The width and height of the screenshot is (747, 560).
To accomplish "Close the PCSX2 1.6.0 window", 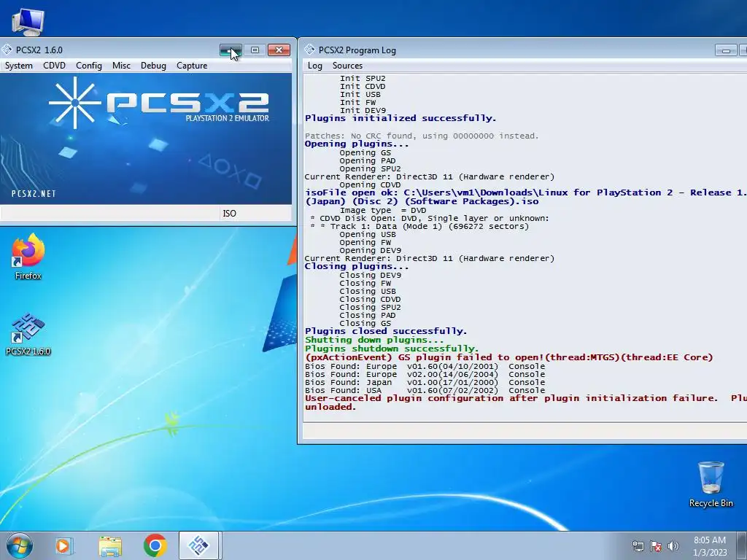I will click(279, 50).
